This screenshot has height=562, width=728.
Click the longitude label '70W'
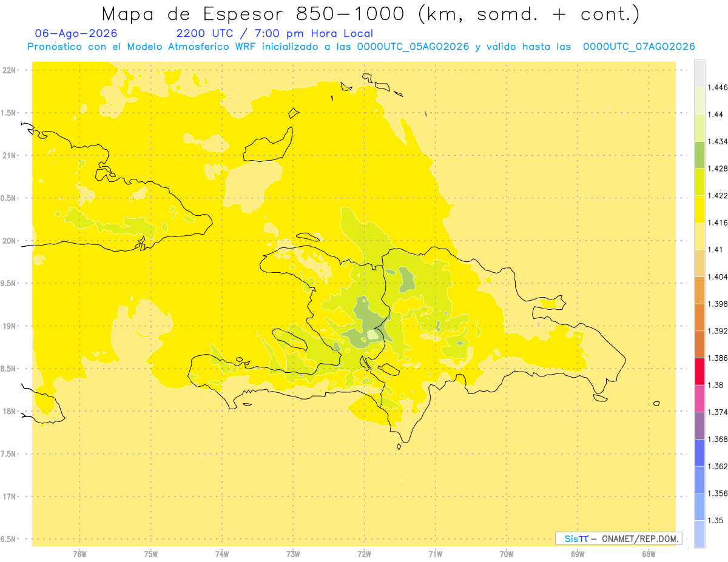coord(507,554)
